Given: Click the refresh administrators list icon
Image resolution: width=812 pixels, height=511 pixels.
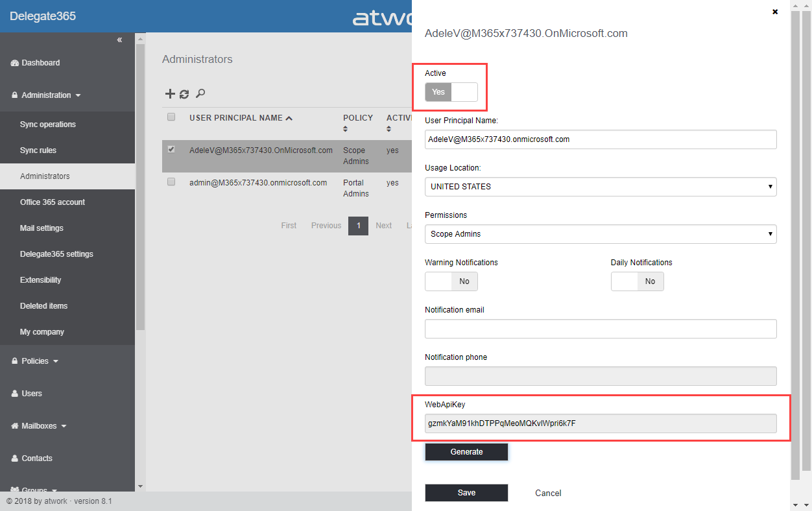Looking at the screenshot, I should tap(184, 94).
